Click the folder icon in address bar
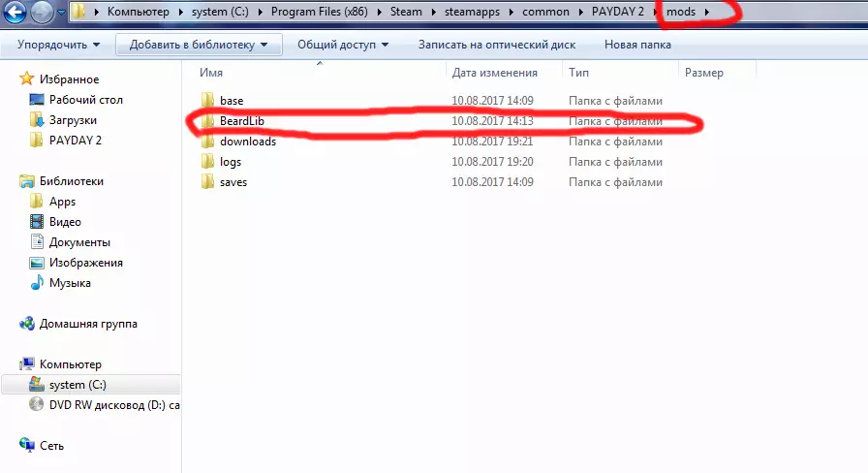This screenshot has height=473, width=868. 78,12
